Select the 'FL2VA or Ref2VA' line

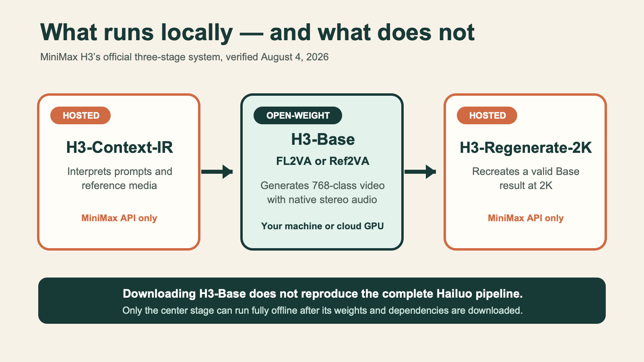(322, 161)
